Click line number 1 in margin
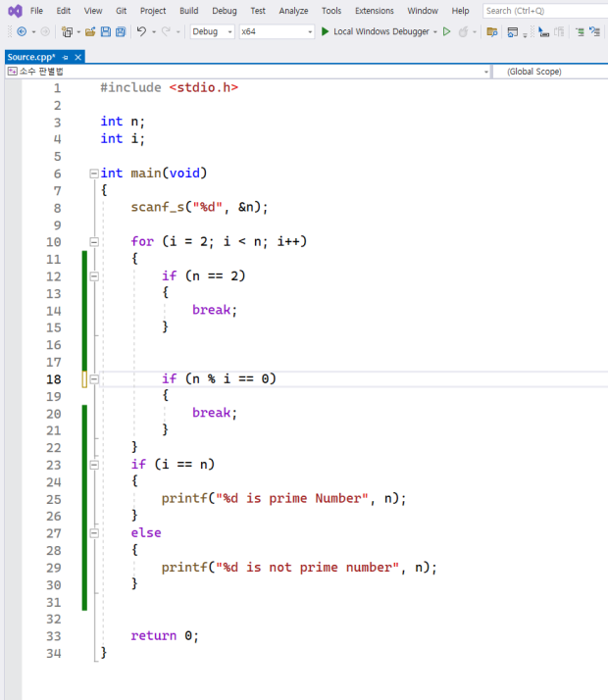Viewport: 608px width, 700px height. (57, 88)
